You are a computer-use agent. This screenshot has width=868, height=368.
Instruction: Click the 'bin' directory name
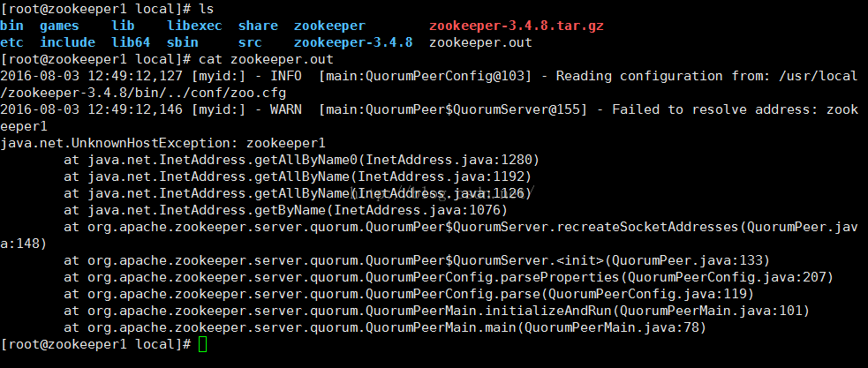tap(12, 26)
